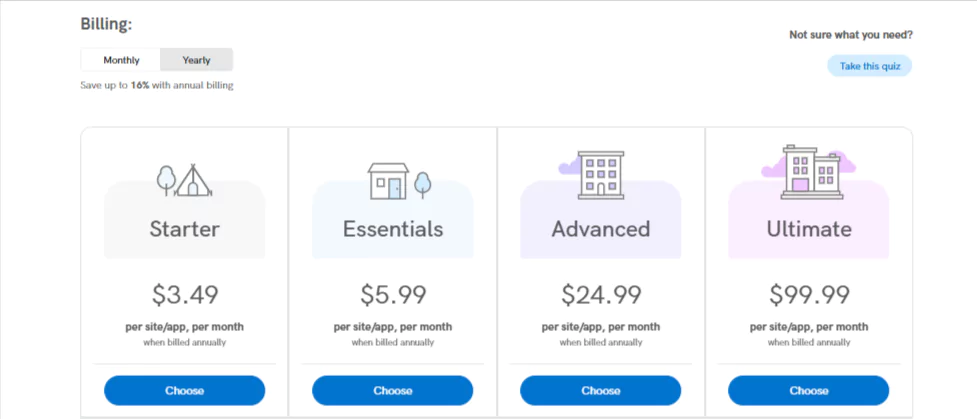
Task: Click the $3.49 Starter price
Action: point(184,294)
